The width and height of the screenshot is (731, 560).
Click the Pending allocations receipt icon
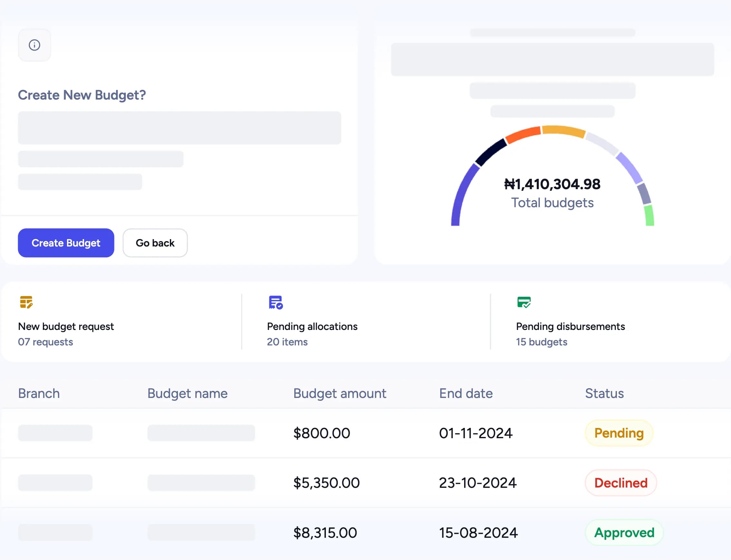[276, 302]
